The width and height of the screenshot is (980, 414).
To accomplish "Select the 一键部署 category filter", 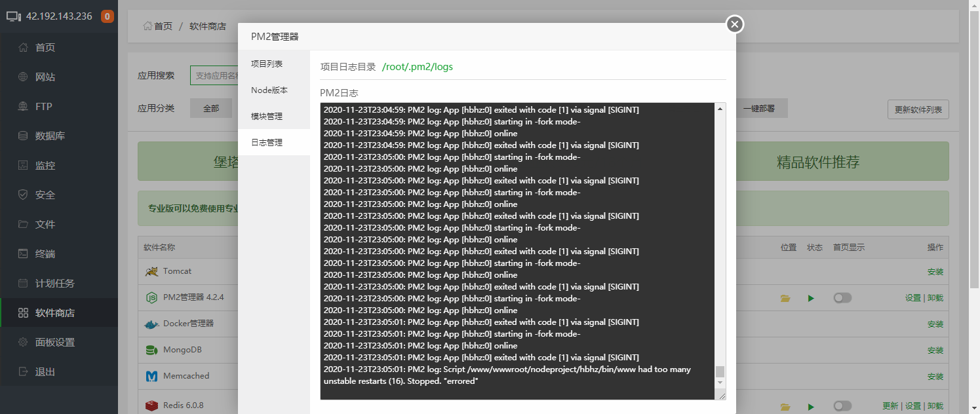I will coord(759,109).
